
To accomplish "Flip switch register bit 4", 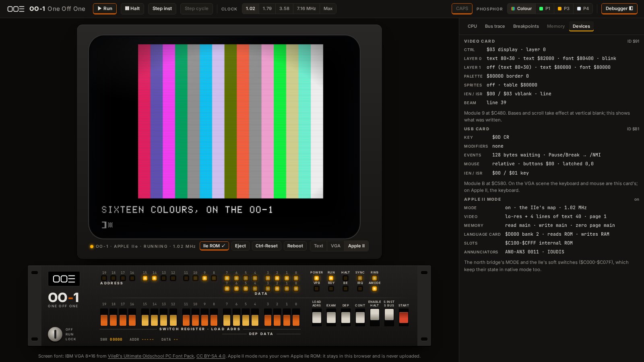I will coord(255,317).
